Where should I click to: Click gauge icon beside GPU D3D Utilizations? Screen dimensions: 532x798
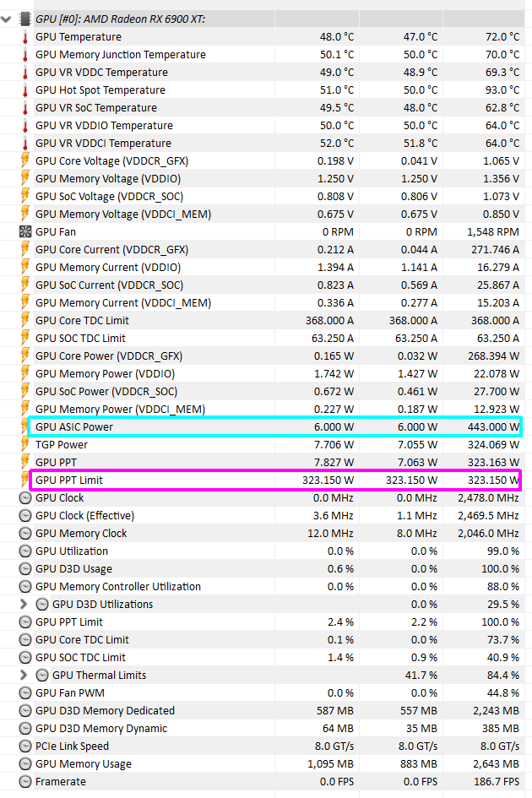(x=43, y=605)
